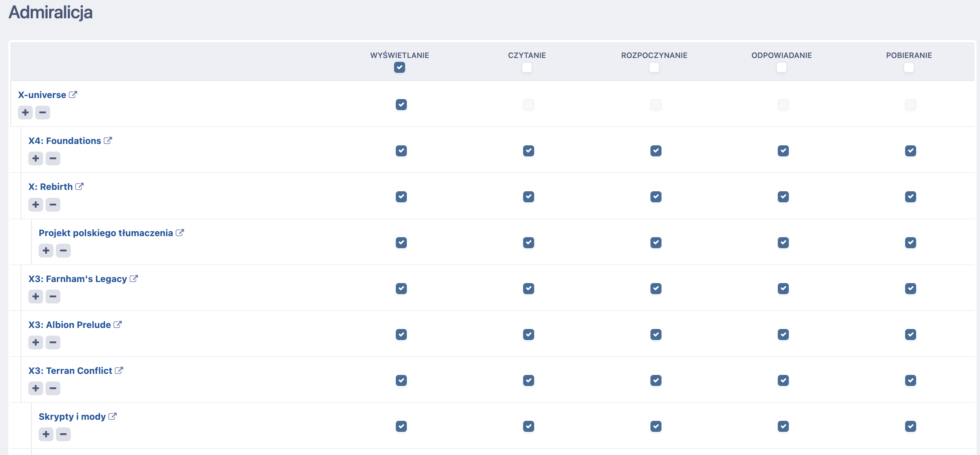The width and height of the screenshot is (980, 455).
Task: Click minus button under X3: Albion Prelude
Action: 53,342
